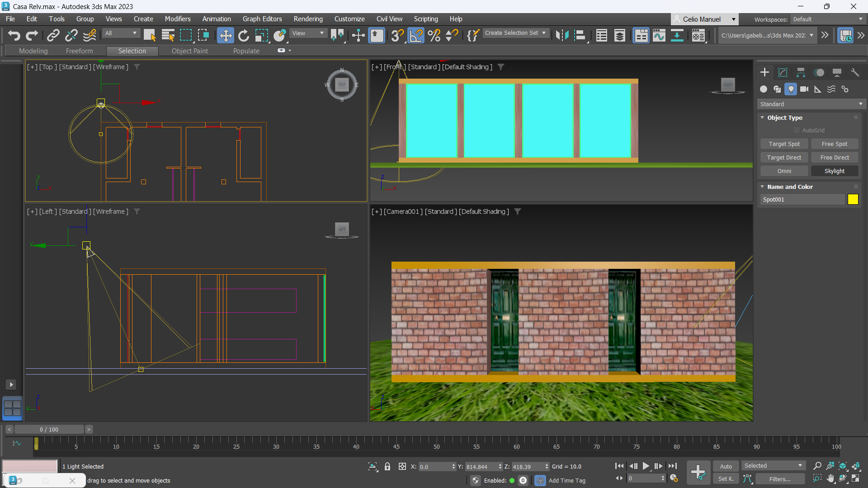Open the Modify command panel tab
The height and width of the screenshot is (488, 868).
[783, 72]
